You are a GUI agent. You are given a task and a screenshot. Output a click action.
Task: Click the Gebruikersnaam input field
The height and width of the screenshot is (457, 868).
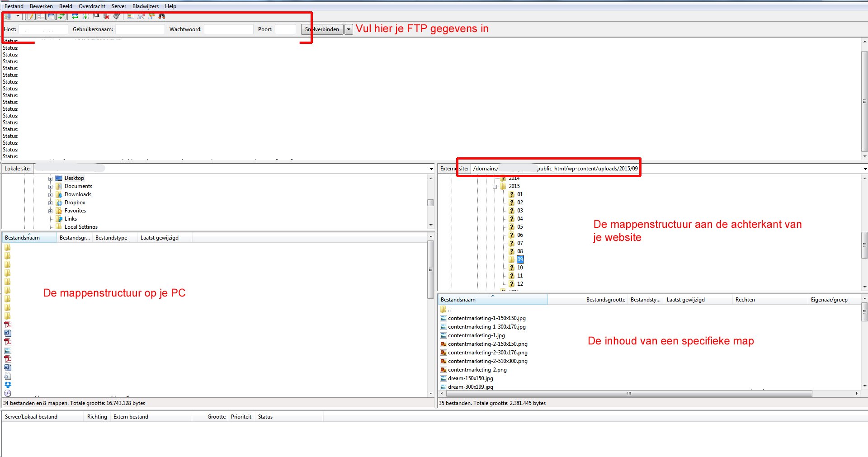click(140, 29)
